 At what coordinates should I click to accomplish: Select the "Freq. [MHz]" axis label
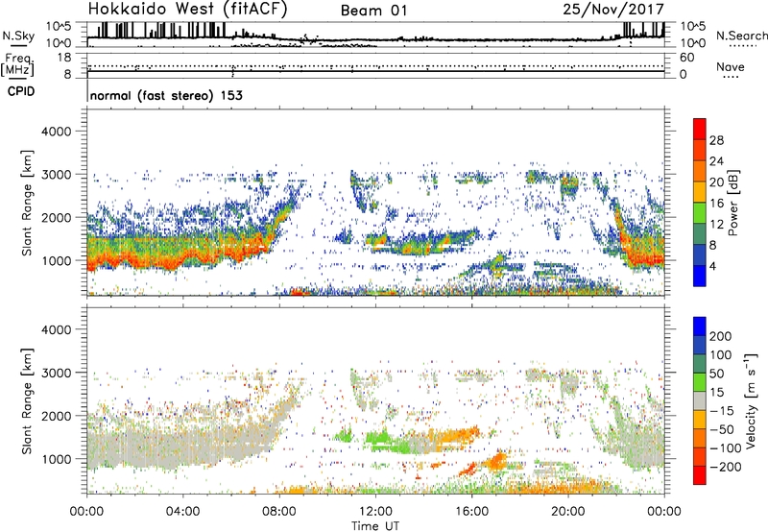pos(17,64)
